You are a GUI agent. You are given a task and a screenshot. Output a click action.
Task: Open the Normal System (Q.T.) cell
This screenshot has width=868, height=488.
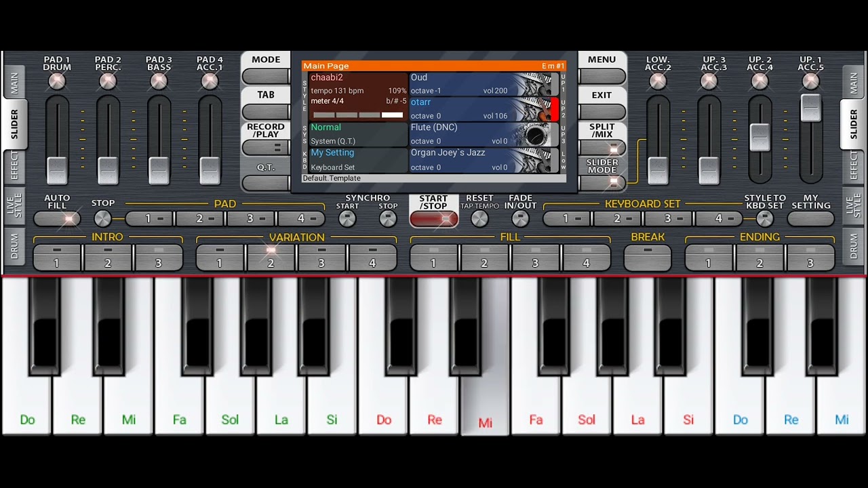tap(359, 135)
